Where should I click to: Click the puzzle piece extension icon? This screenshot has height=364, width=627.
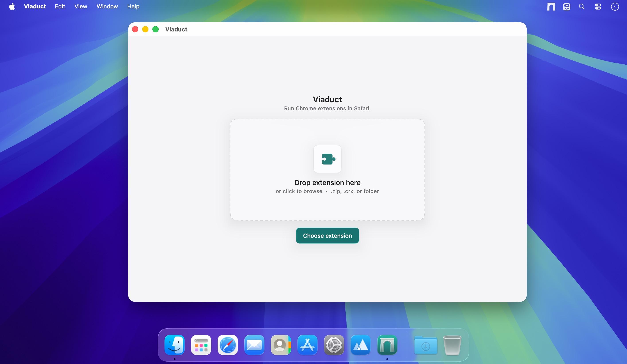[x=327, y=159]
